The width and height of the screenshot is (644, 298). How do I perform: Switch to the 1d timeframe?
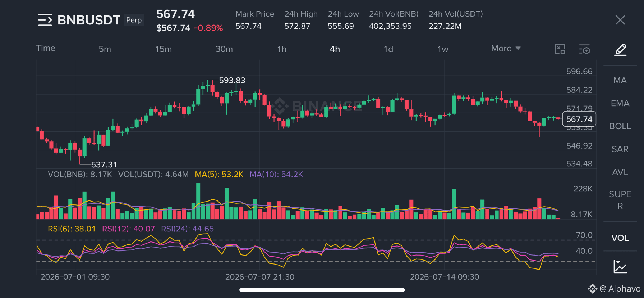(388, 49)
